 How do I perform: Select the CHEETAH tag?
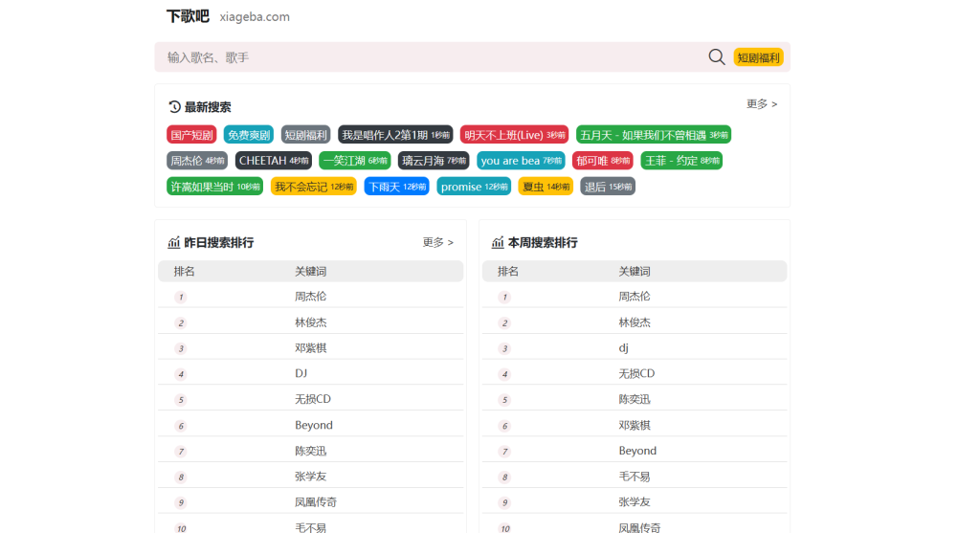[274, 161]
